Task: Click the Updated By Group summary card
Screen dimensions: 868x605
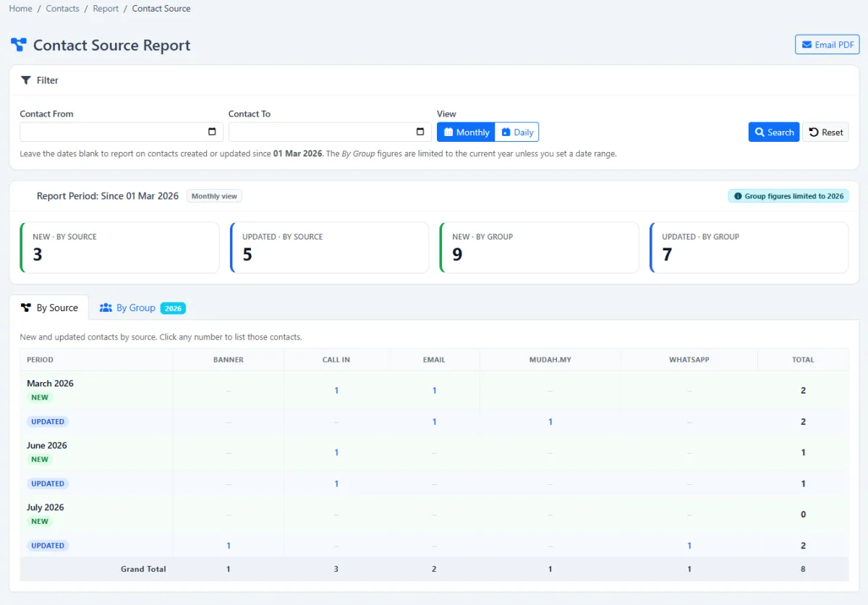Action: [x=749, y=247]
